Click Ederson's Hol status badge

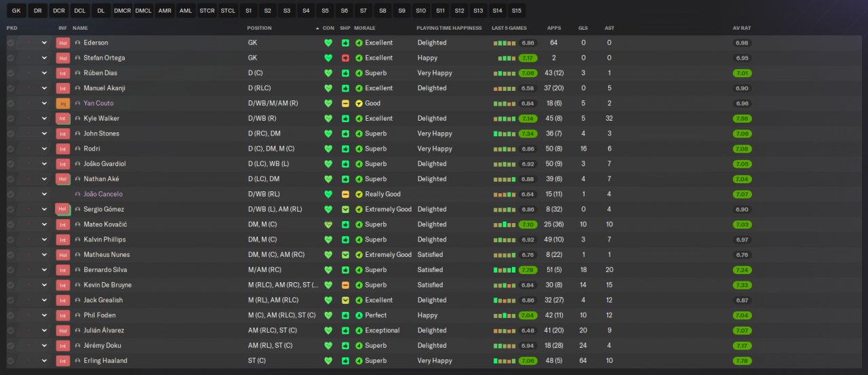(x=63, y=43)
